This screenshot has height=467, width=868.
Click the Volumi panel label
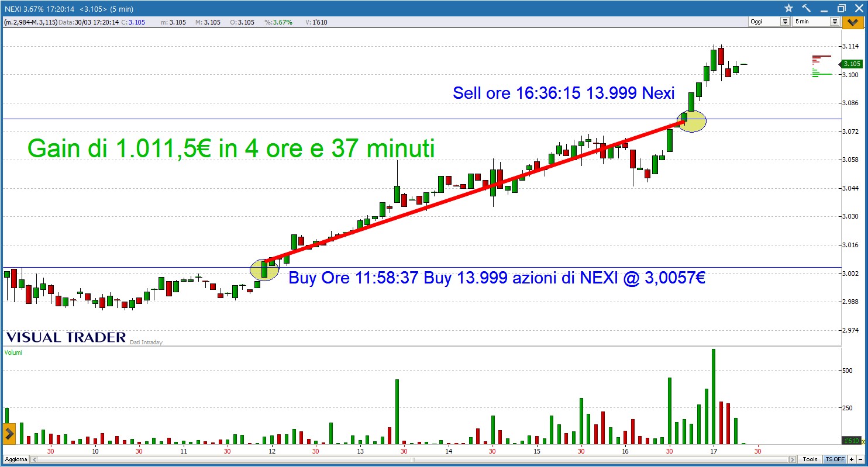pyautogui.click(x=13, y=353)
